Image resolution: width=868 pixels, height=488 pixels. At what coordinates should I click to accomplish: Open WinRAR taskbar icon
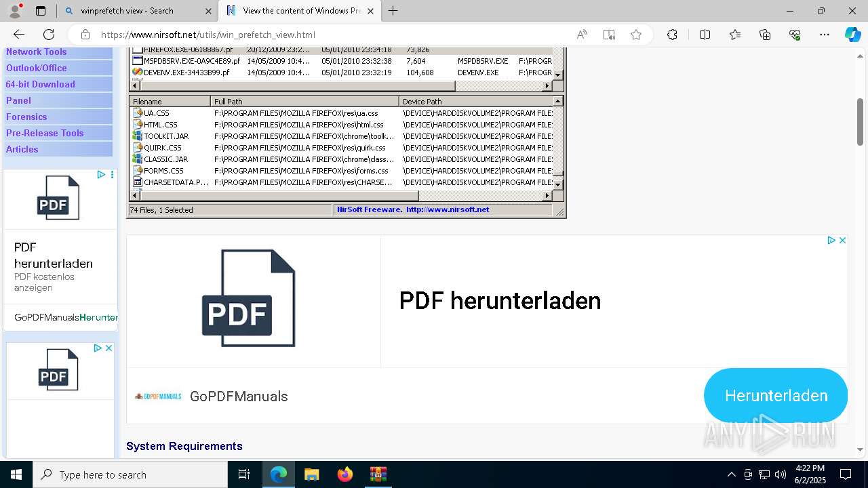(x=378, y=474)
